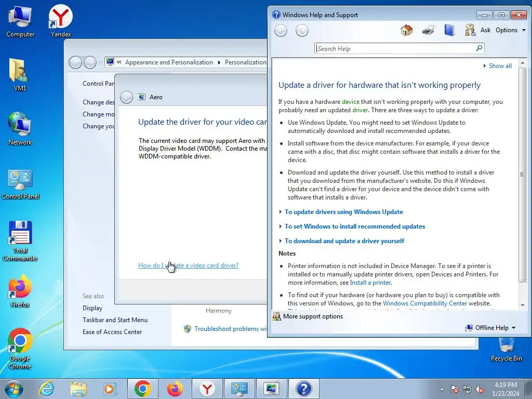Viewport: 532px width, 399px height.
Task: Open Windows Explorer from taskbar
Action: pos(78,389)
